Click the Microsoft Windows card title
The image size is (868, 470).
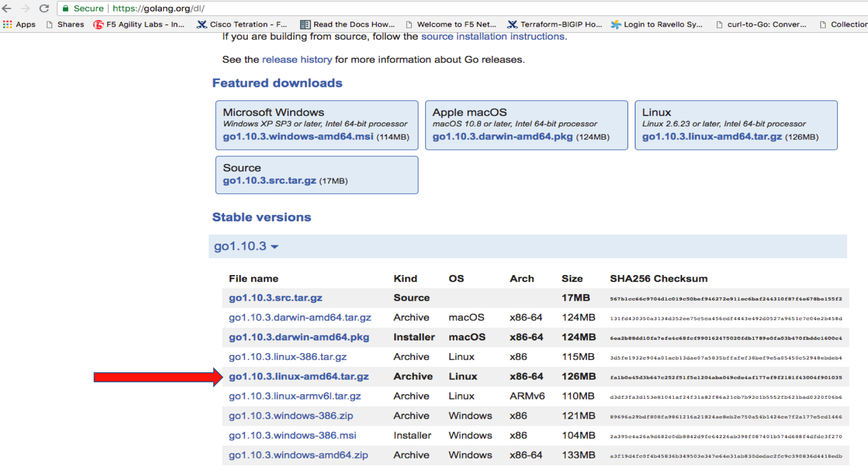(274, 112)
